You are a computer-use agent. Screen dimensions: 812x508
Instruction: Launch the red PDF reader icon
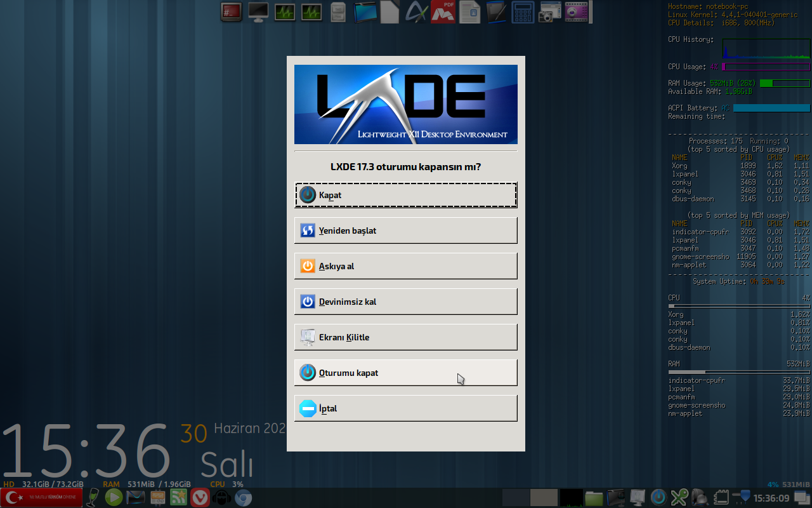pyautogui.click(x=443, y=11)
